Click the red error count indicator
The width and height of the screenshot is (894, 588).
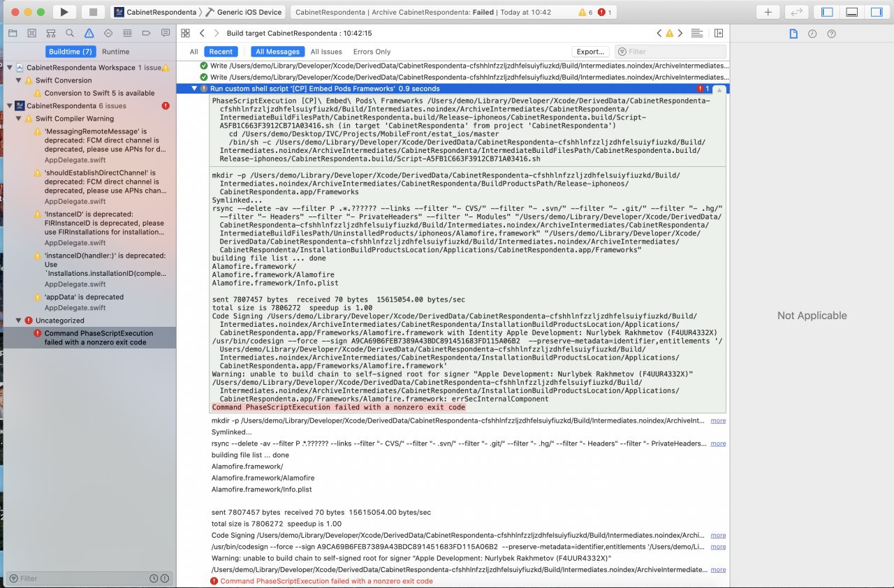605,12
